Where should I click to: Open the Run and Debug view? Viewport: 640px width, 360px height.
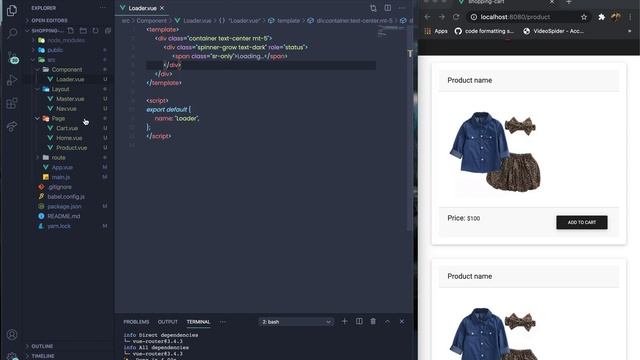[x=12, y=80]
